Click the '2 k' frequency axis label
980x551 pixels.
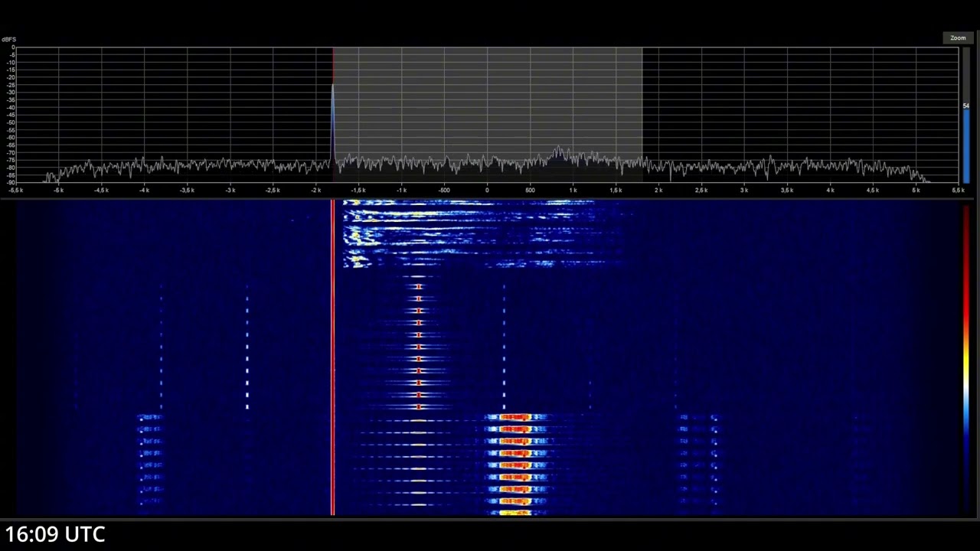click(658, 190)
